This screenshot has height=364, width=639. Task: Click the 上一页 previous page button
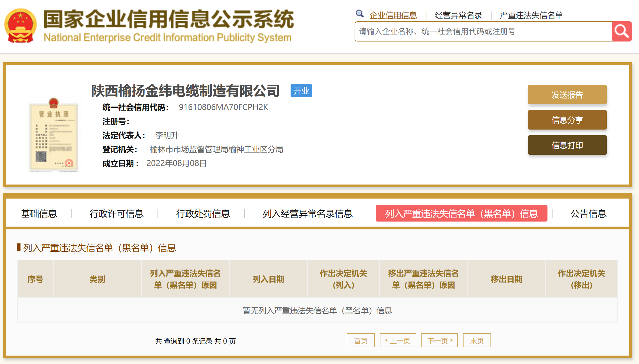click(398, 340)
